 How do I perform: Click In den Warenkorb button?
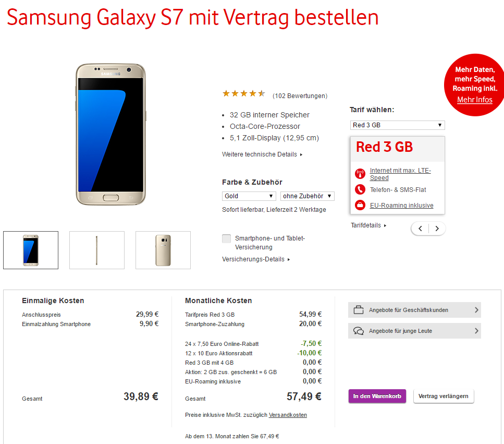377,396
